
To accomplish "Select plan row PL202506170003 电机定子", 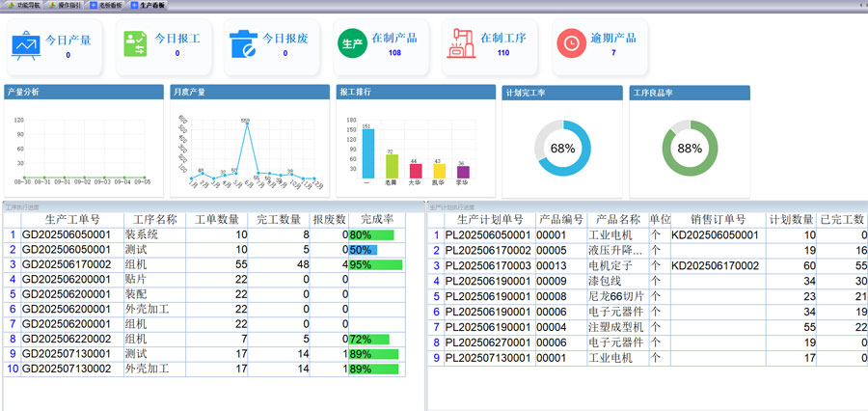I will pos(493,264).
